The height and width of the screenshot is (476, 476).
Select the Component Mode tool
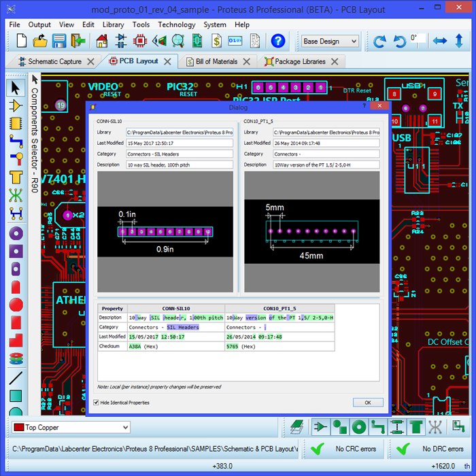(16, 106)
